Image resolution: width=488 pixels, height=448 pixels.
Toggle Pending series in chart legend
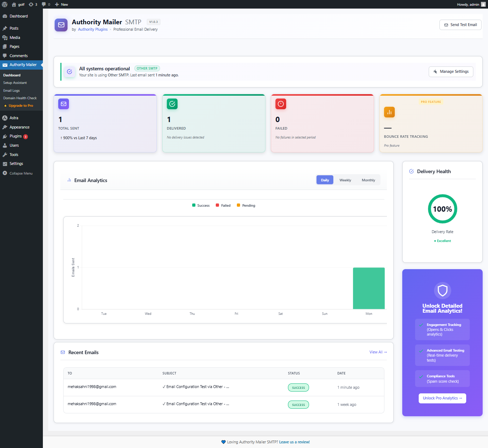pos(246,205)
